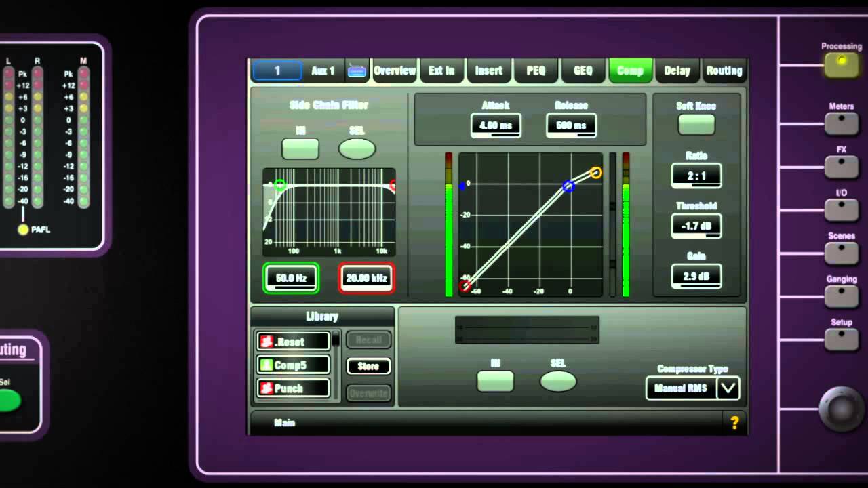Open the Delay tab

pyautogui.click(x=677, y=70)
